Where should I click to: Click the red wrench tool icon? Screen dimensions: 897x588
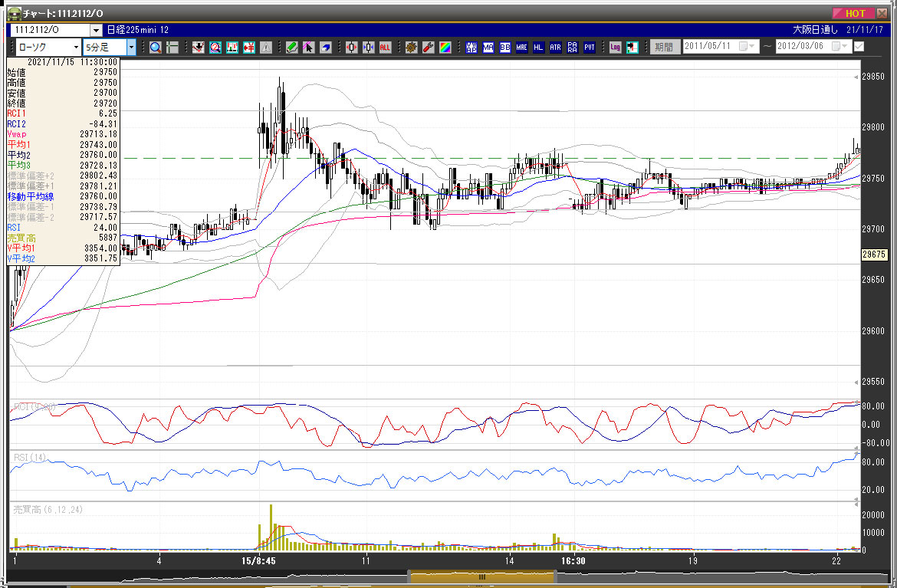click(428, 48)
